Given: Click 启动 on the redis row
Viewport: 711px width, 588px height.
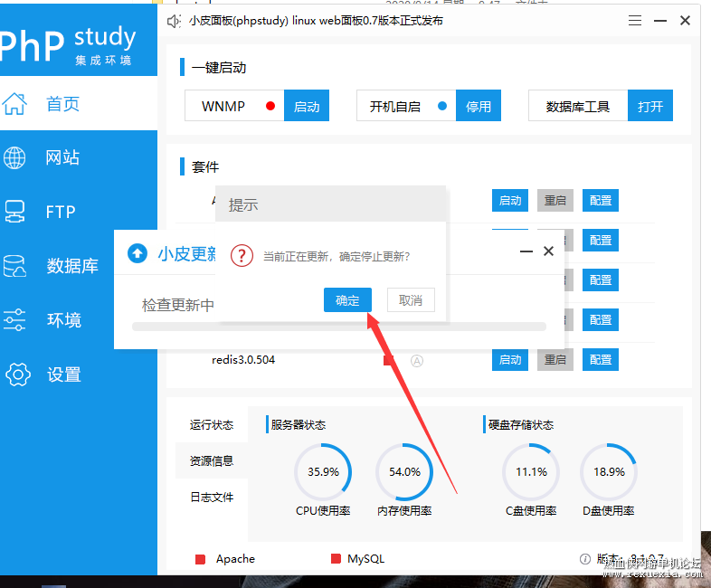Looking at the screenshot, I should point(510,359).
